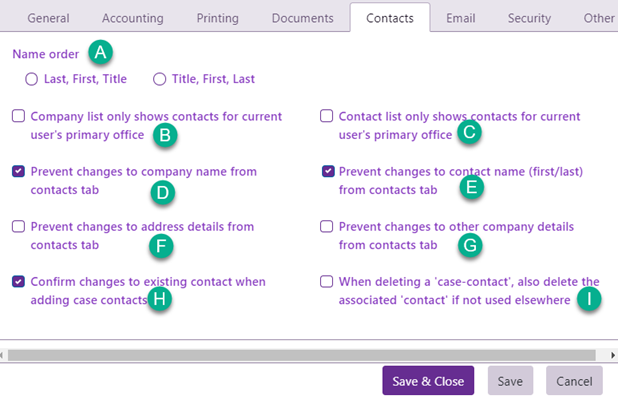Click the green D annotation marker
618x396 pixels.
pyautogui.click(x=163, y=193)
